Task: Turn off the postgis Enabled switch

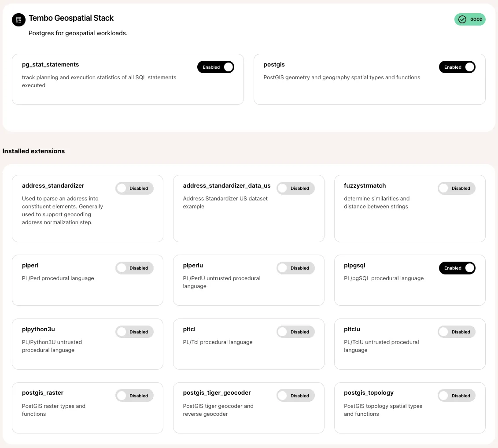Action: (457, 67)
